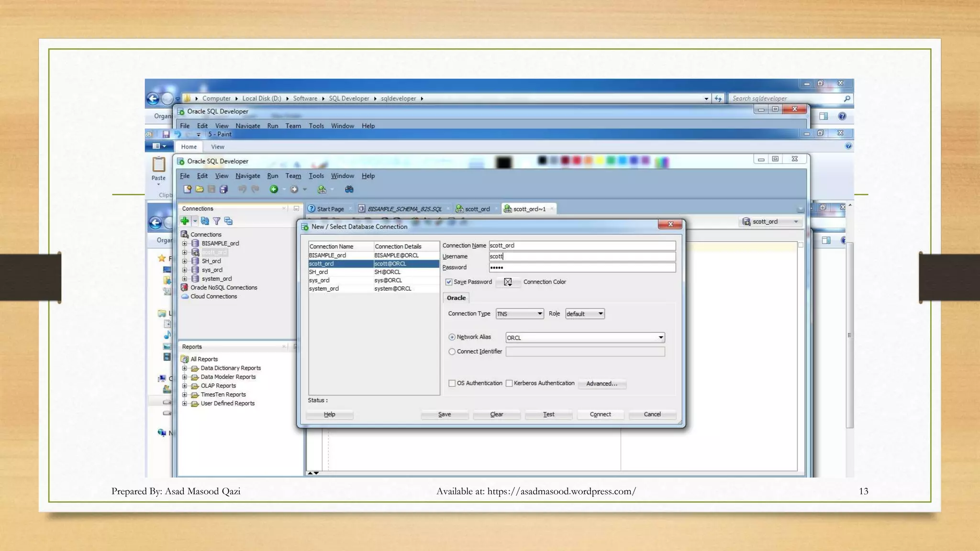Click the Software breadcrumb in Explorer address bar
This screenshot has height=551, width=980.
(x=305, y=99)
